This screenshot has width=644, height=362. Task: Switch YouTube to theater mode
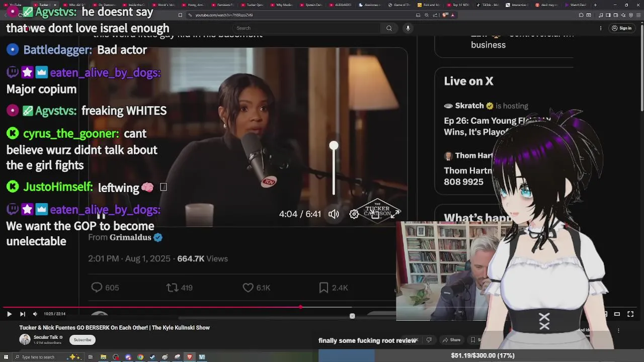pos(617,314)
